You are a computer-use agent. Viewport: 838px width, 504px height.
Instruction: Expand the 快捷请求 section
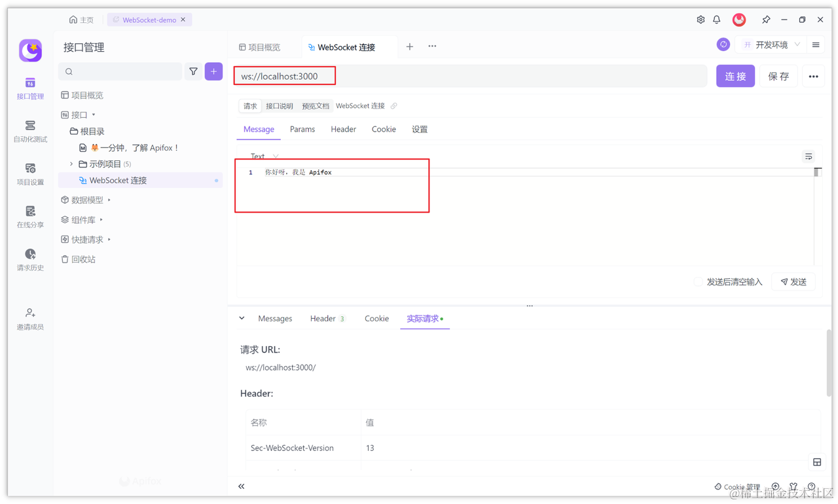tap(109, 240)
